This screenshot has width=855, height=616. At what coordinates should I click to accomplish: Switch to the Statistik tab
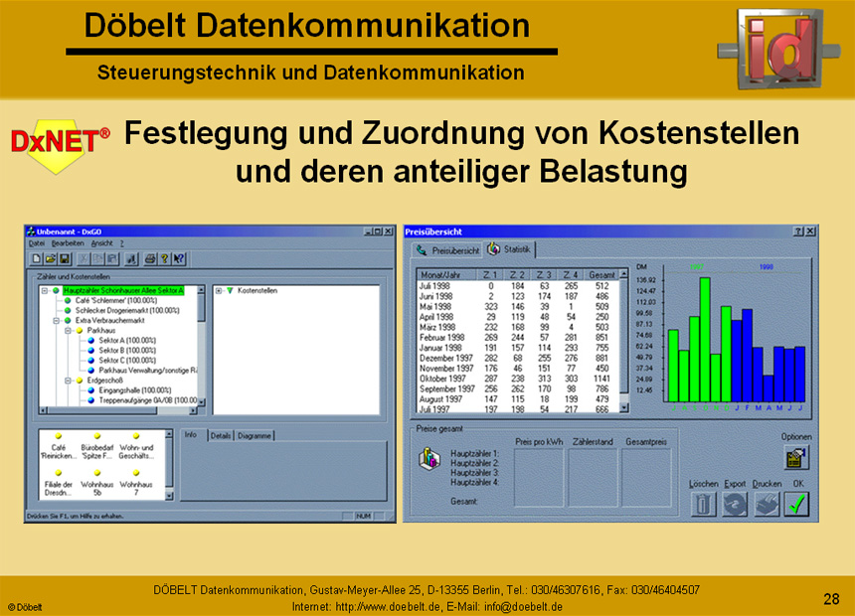tap(510, 249)
